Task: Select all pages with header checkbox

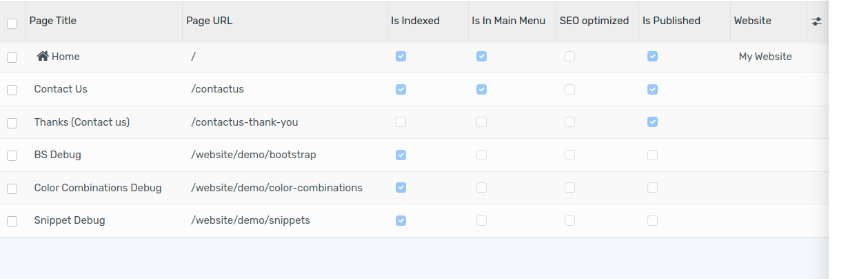Action: (12, 23)
